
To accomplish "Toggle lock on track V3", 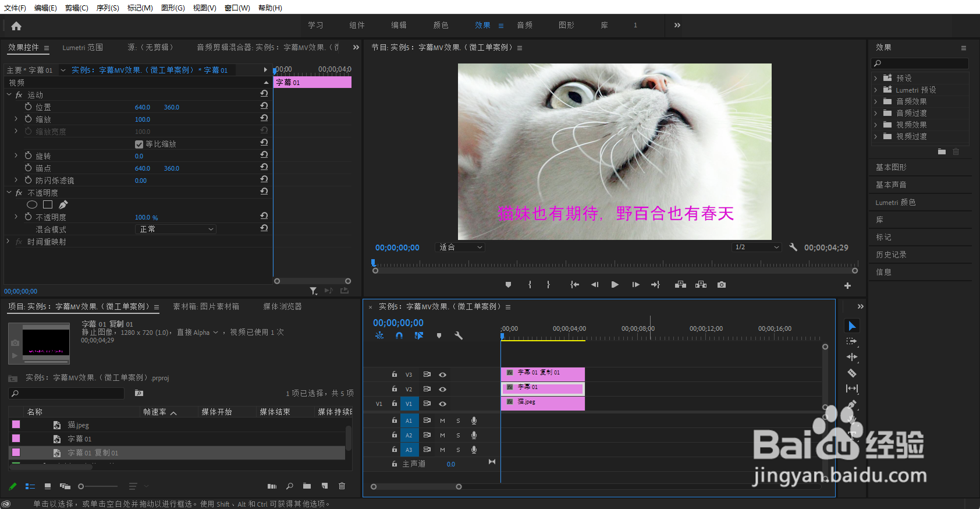I will point(394,374).
